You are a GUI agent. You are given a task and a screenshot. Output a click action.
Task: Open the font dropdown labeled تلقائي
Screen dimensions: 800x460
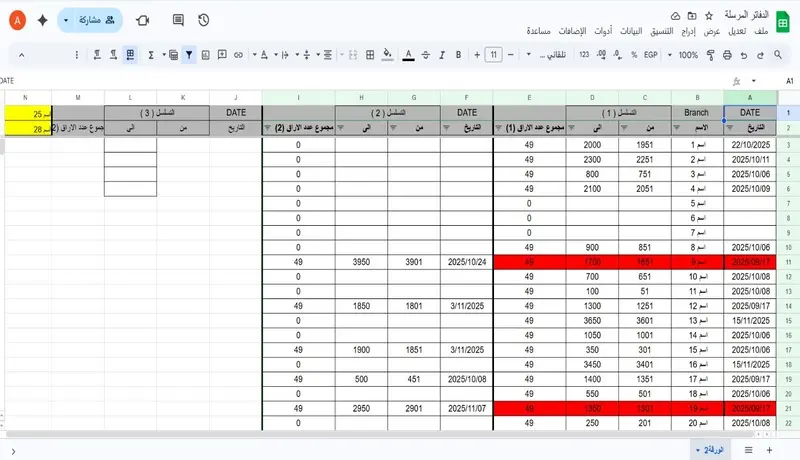(548, 55)
